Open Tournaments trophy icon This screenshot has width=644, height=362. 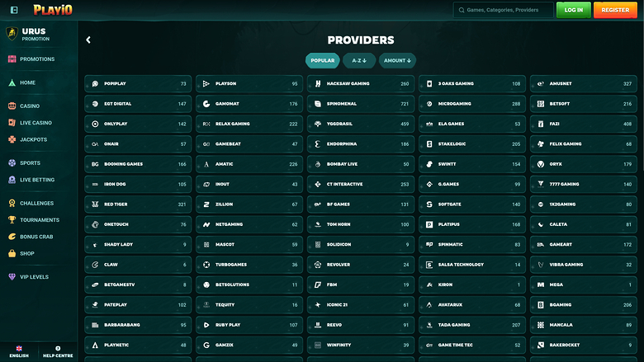point(12,220)
